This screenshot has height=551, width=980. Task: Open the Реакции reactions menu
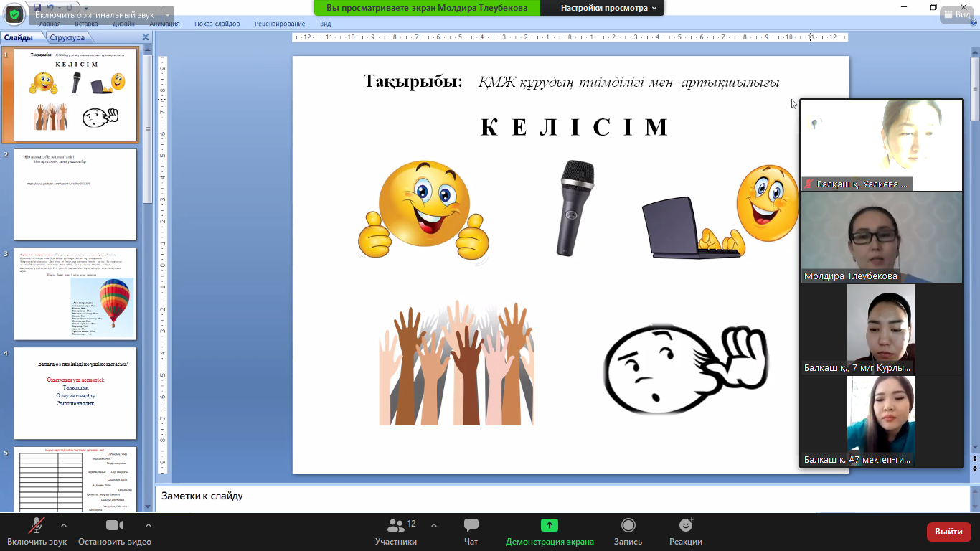[x=685, y=525]
